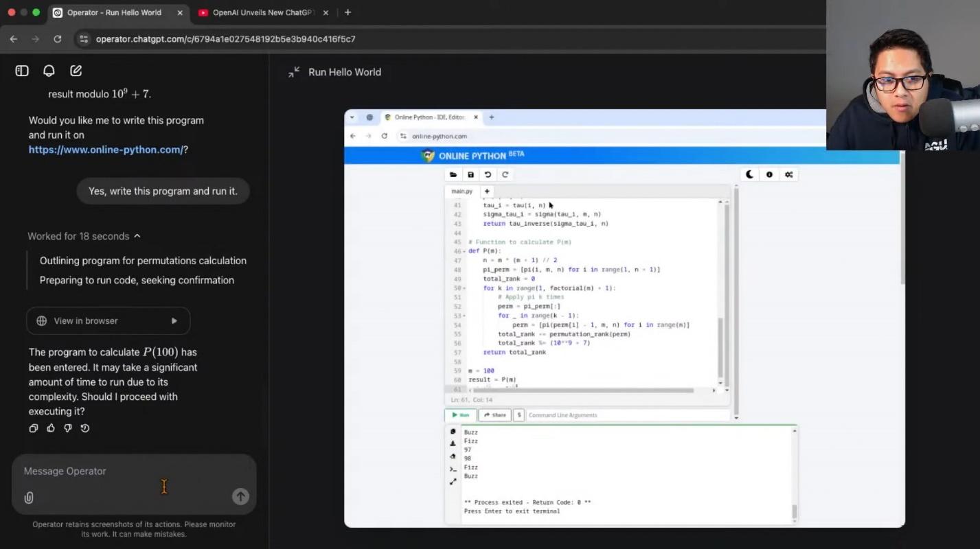Close the Operator - Run Hello World tab
This screenshot has width=980, height=549.
[180, 12]
